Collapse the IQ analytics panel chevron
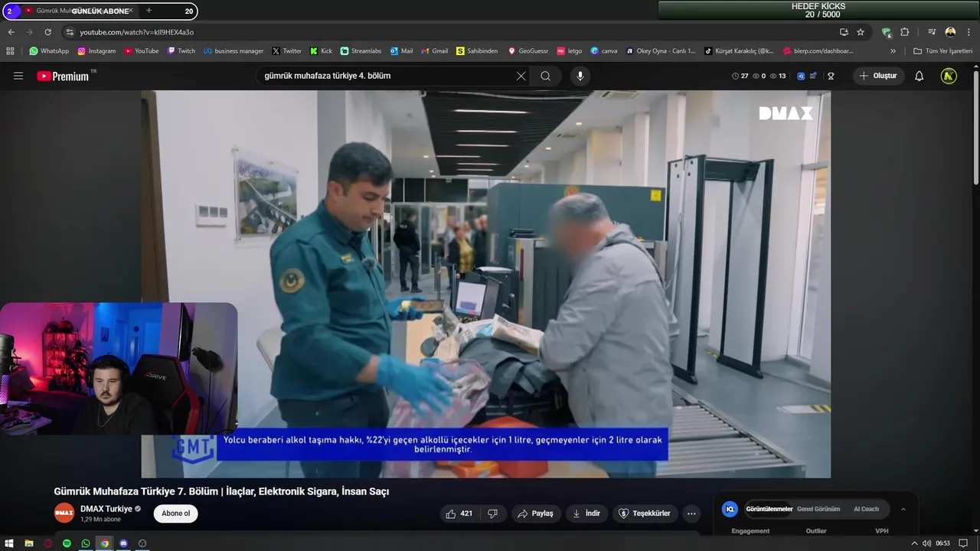The width and height of the screenshot is (980, 551). 903,509
